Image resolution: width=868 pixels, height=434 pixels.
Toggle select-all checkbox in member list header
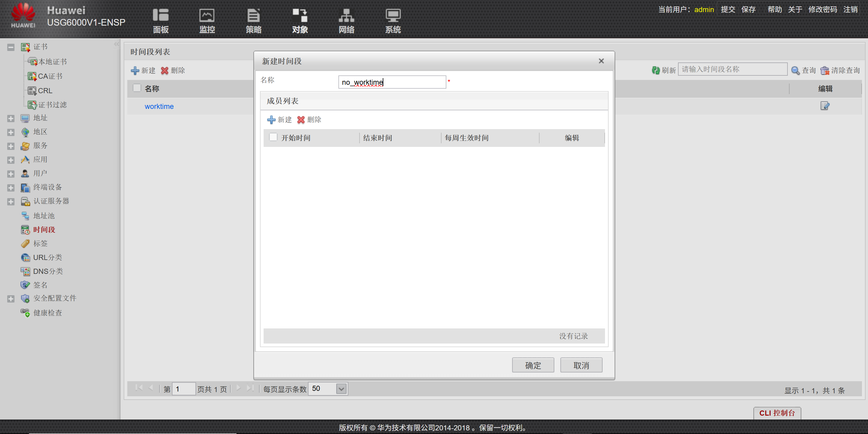coord(273,137)
